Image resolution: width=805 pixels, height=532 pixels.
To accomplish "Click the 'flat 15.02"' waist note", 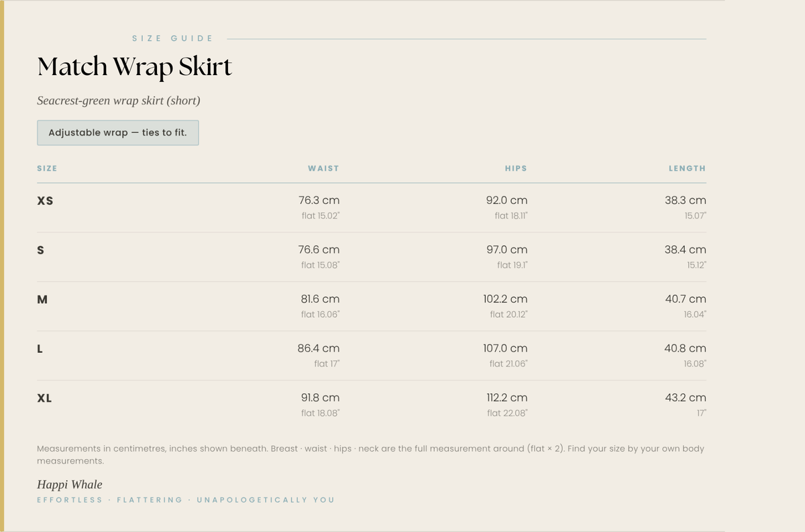I will [x=321, y=216].
